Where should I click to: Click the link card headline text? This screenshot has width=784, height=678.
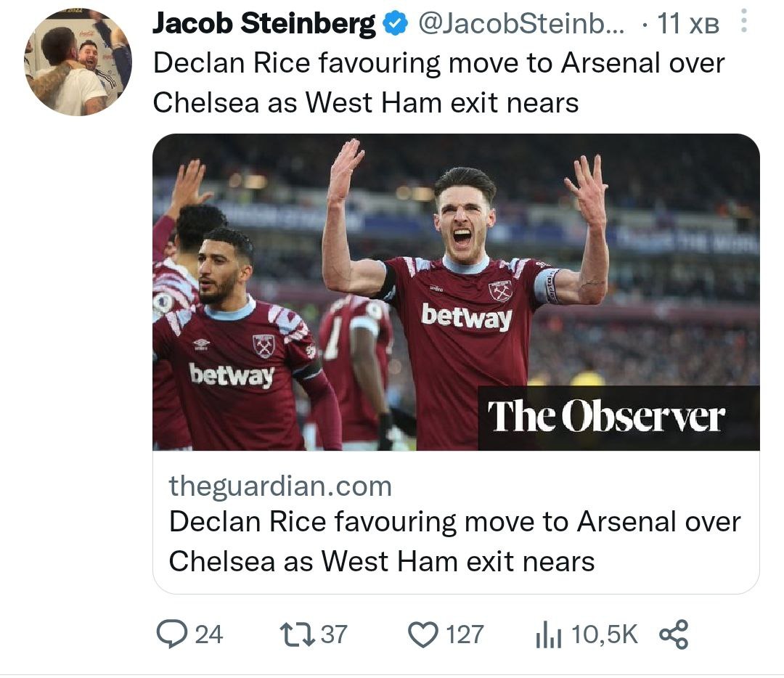point(454,541)
